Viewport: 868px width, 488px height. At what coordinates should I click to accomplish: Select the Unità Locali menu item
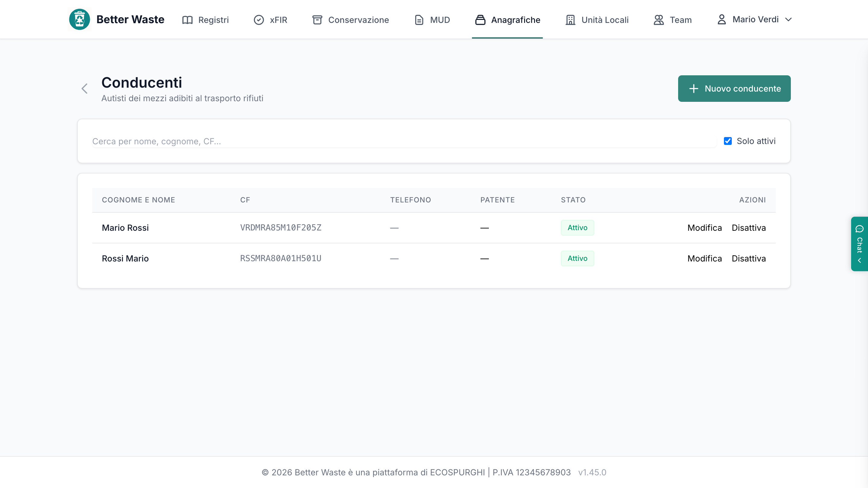pos(597,20)
